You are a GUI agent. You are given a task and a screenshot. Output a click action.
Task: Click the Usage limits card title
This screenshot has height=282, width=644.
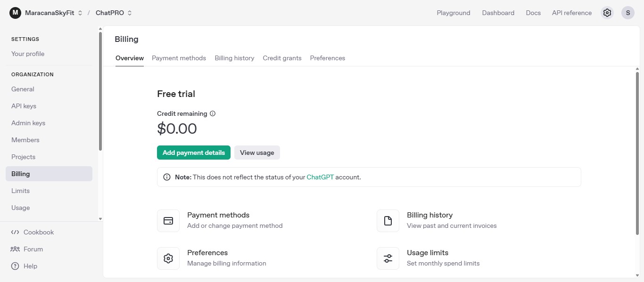tap(428, 253)
